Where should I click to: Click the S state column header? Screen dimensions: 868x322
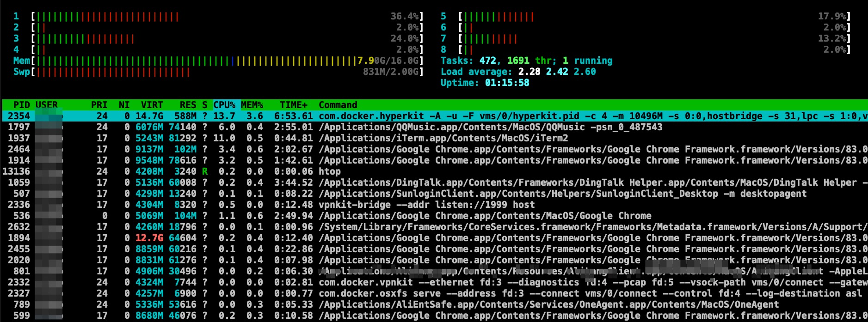click(x=204, y=105)
